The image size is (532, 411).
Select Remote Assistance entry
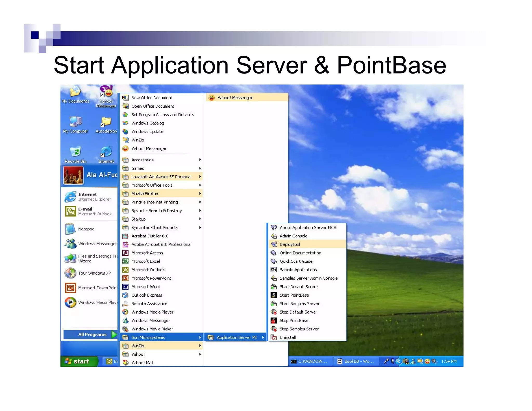pyautogui.click(x=161, y=303)
